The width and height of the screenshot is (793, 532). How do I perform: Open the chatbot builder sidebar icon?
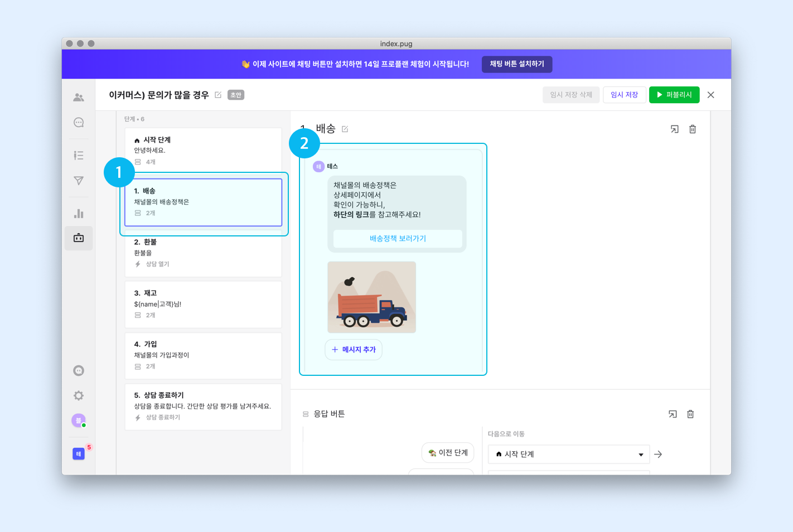(x=79, y=238)
